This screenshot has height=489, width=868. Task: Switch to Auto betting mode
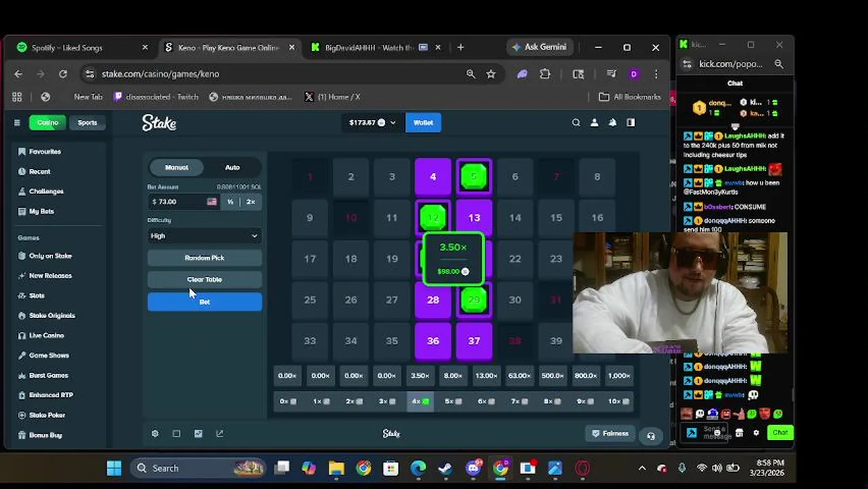[x=232, y=167]
